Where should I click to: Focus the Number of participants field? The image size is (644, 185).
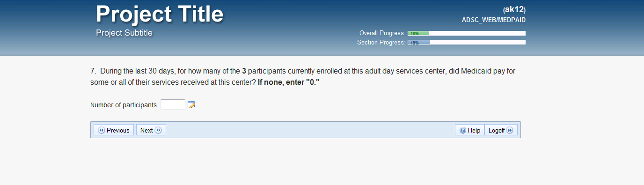tap(173, 104)
